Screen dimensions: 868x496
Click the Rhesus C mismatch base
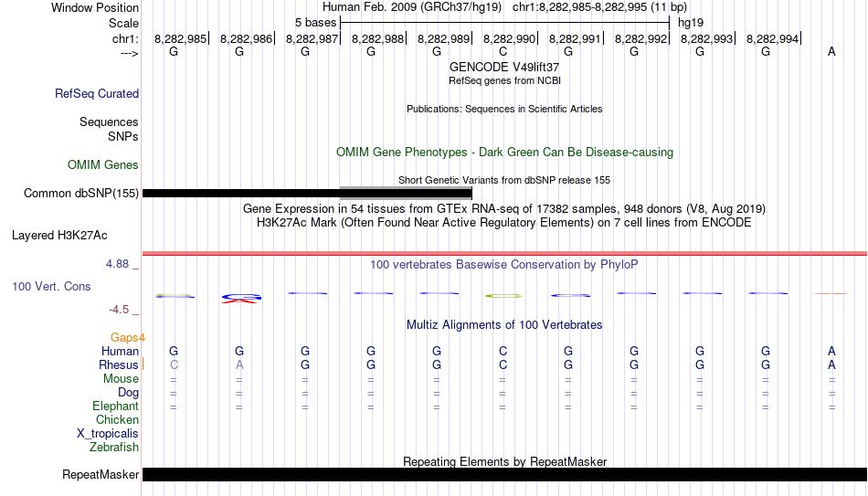(x=174, y=365)
